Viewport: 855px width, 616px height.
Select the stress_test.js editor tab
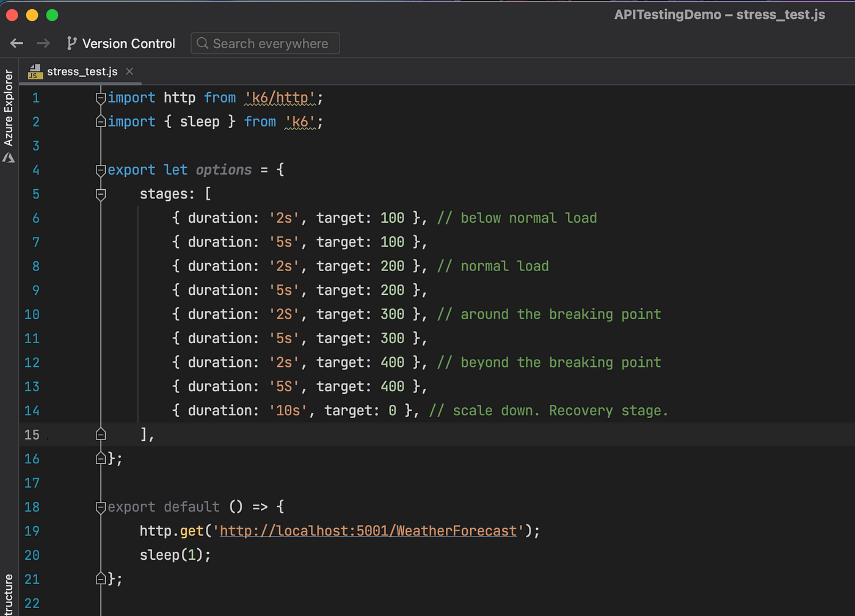pos(82,71)
